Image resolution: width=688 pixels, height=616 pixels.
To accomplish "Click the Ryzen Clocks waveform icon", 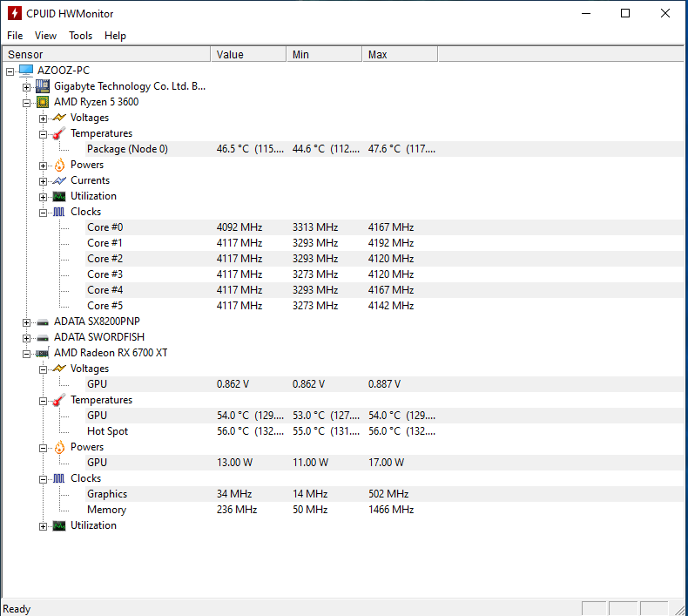I will 59,212.
